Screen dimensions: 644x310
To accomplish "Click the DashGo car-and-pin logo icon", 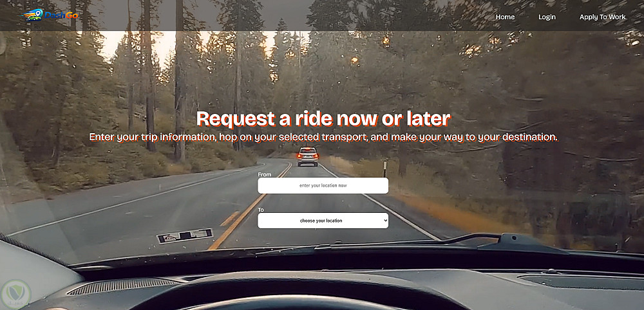I will 32,15.
